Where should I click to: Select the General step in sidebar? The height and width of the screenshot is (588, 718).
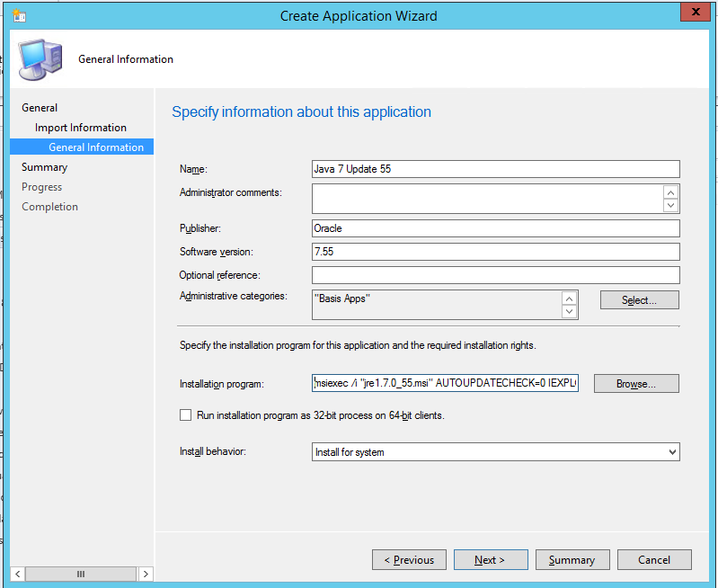pyautogui.click(x=40, y=108)
